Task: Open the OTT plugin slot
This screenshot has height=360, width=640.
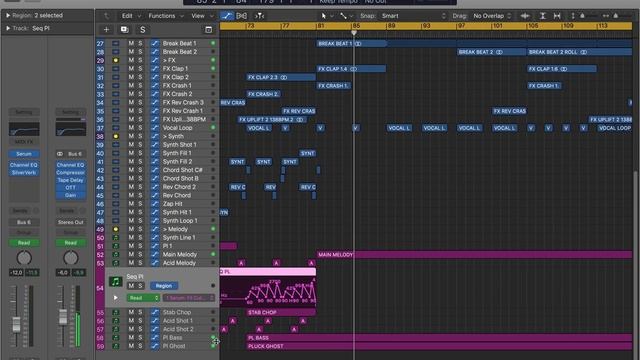Action: click(x=71, y=187)
